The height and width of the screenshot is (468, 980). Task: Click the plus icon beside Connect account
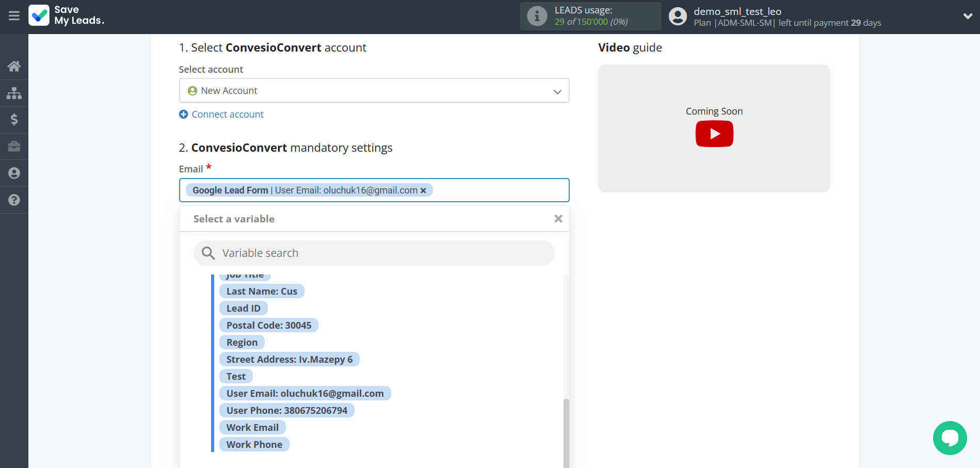click(183, 115)
